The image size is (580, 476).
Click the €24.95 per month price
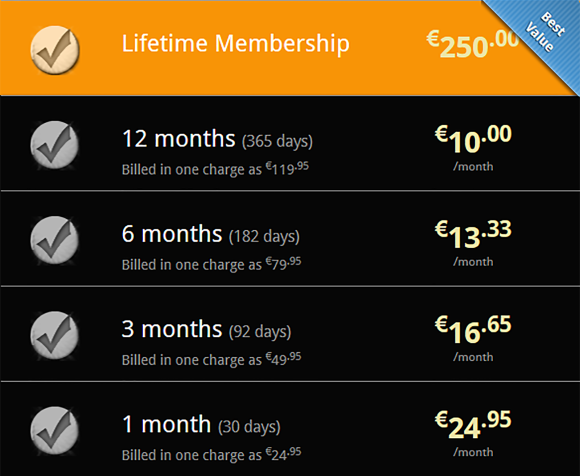[473, 424]
